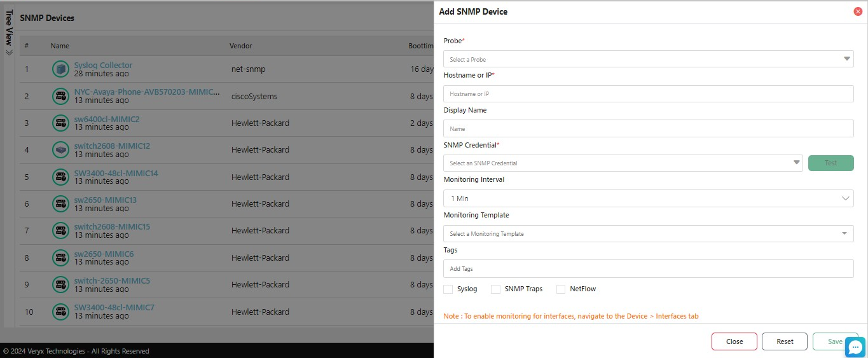Click the Syslog Collector device icon
This screenshot has width=868, height=358.
60,69
